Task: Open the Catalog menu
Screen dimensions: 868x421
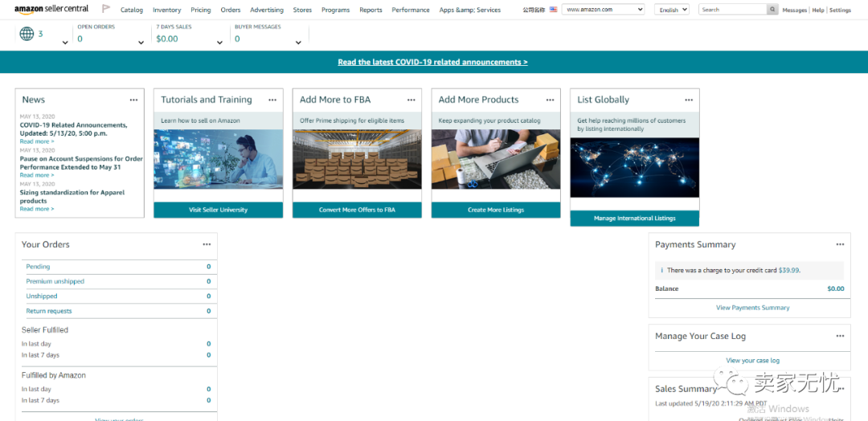Action: pos(132,10)
